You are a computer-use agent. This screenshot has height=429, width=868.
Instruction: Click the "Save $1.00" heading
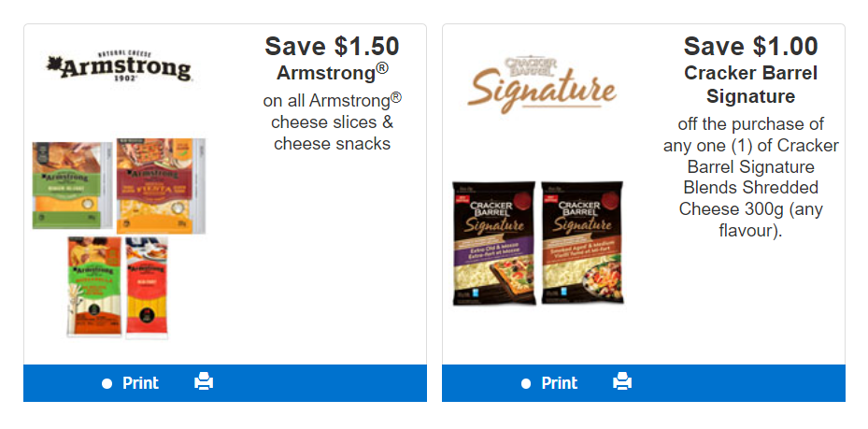point(750,46)
